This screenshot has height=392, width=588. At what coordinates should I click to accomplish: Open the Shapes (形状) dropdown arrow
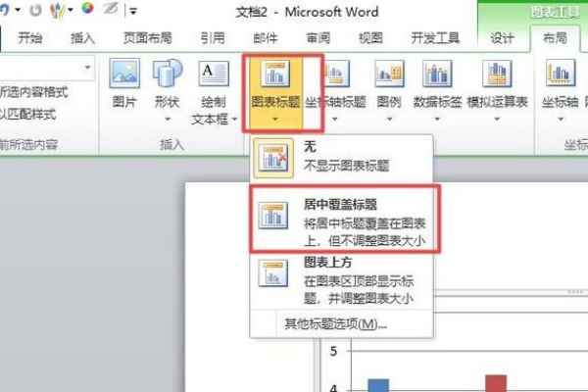pyautogui.click(x=168, y=120)
